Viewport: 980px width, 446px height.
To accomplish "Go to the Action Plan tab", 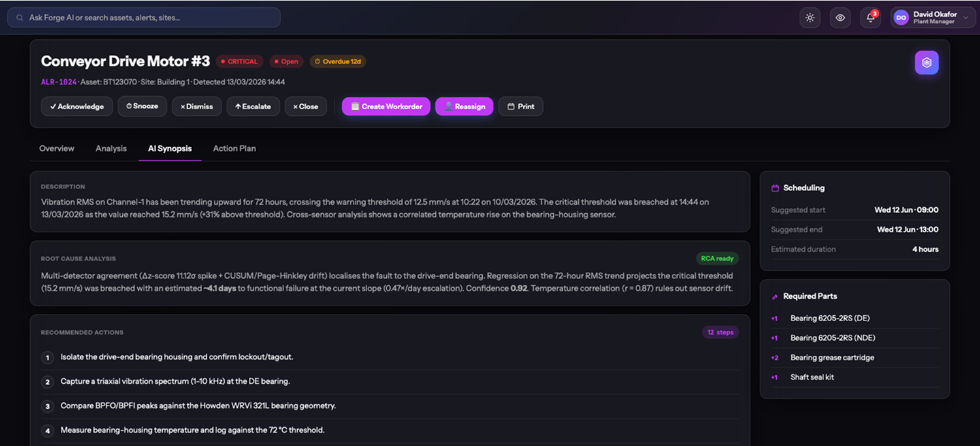I will click(235, 148).
